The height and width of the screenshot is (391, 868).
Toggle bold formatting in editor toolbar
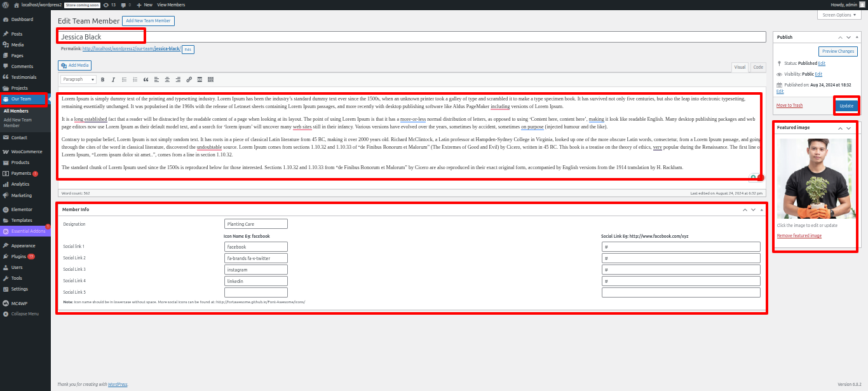click(103, 79)
